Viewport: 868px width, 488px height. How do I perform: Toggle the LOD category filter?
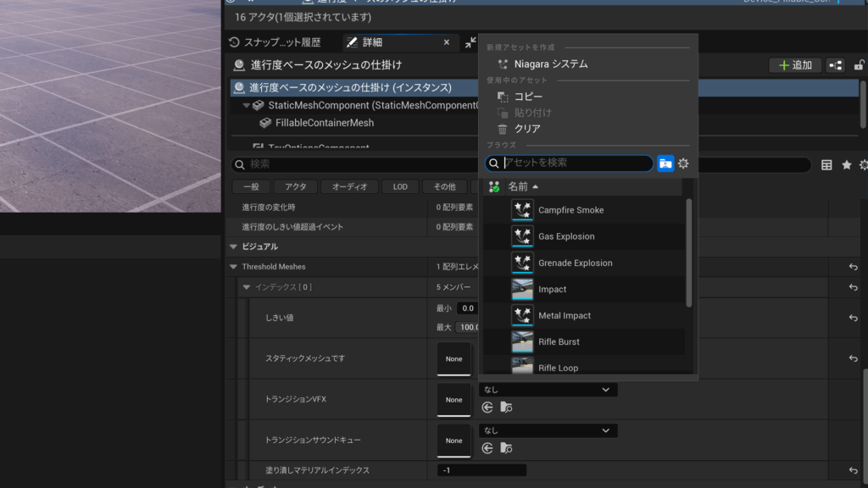click(x=400, y=187)
